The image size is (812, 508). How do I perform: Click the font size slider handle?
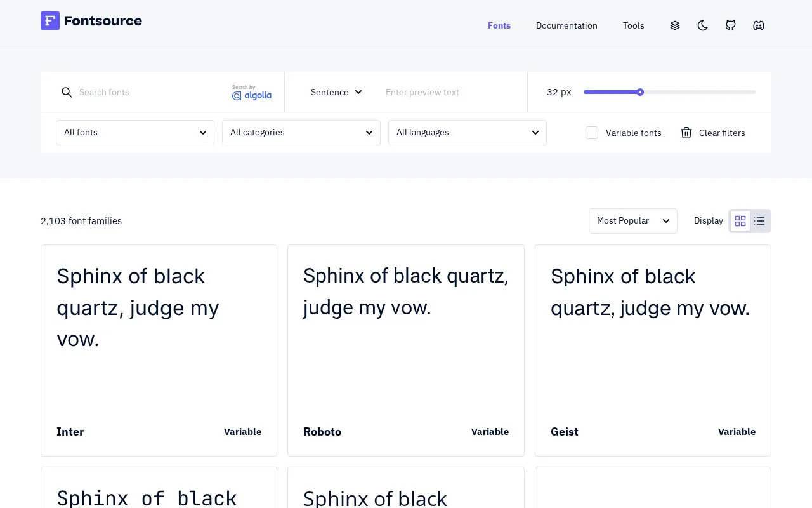(640, 92)
